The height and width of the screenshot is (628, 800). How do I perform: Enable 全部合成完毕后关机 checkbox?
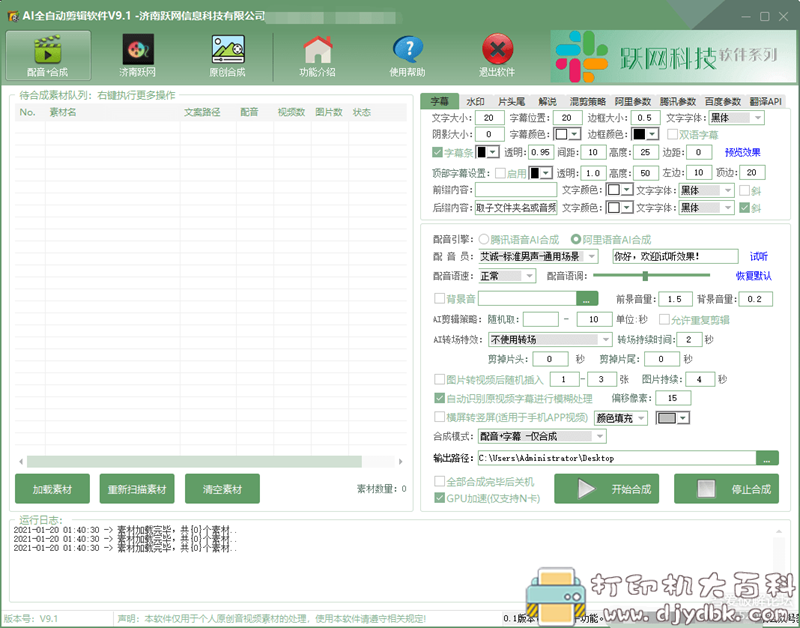coord(439,481)
